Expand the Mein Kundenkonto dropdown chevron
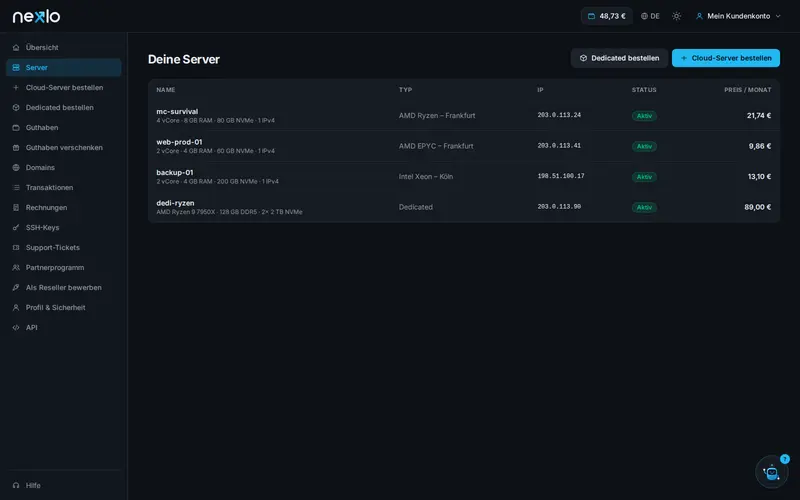Viewport: 800px width, 500px height. click(778, 16)
